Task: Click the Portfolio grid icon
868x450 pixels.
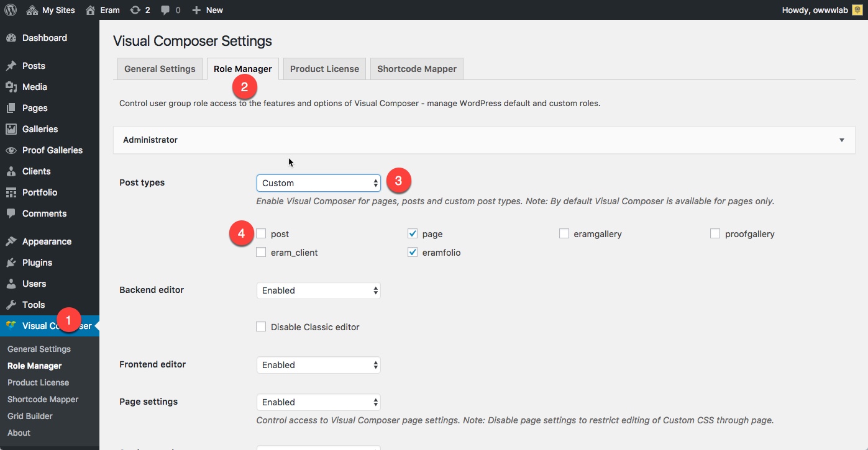Action: pyautogui.click(x=11, y=192)
